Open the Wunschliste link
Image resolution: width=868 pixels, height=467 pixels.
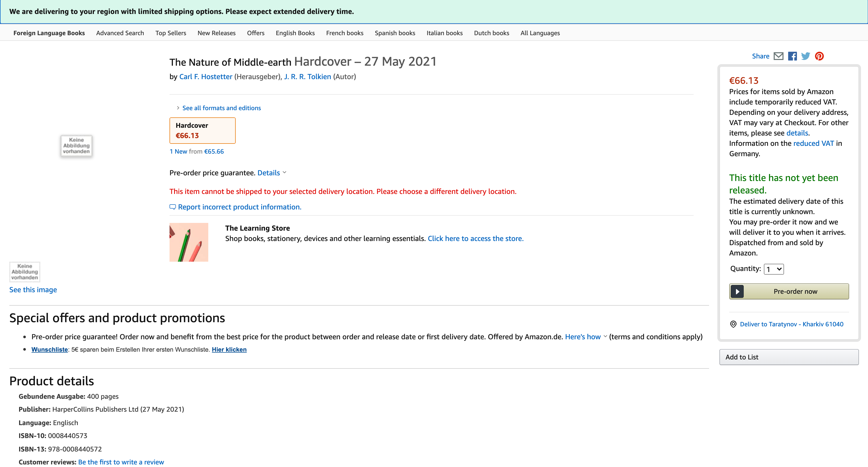point(50,350)
